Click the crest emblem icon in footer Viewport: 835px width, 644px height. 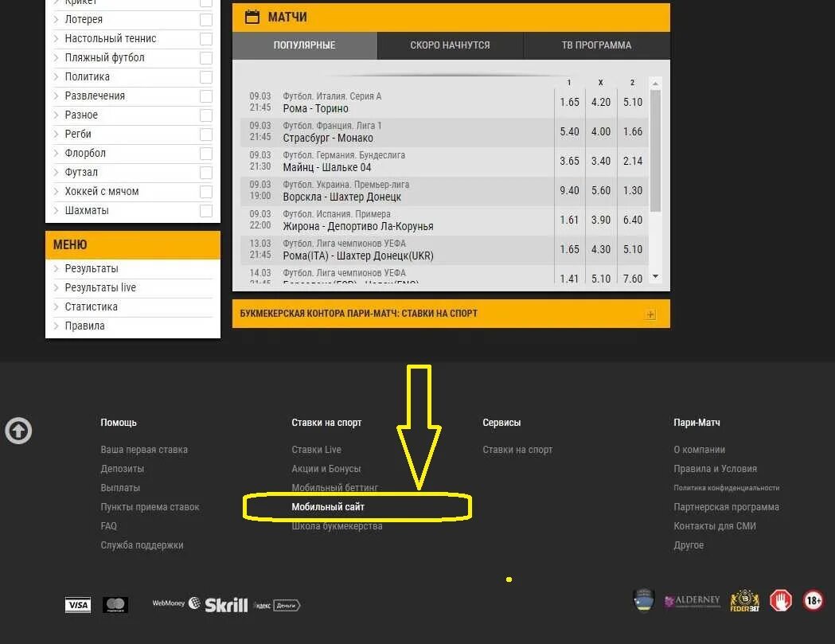point(644,600)
